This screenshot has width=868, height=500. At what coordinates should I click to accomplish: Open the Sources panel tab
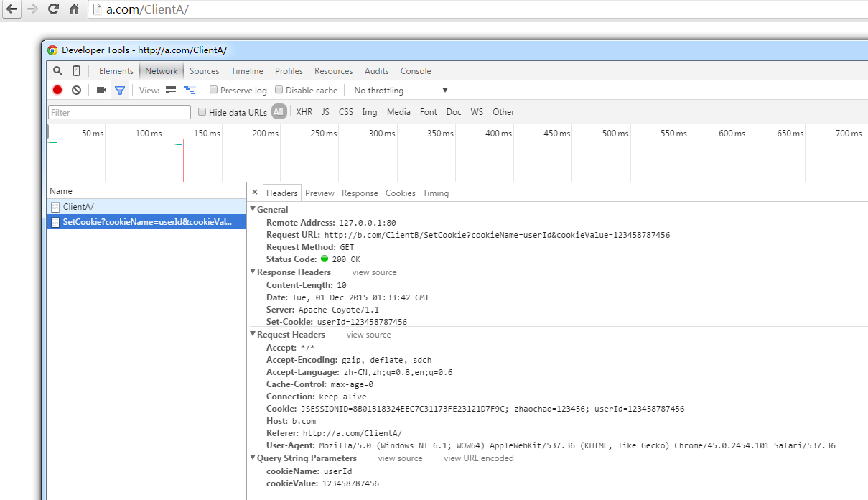205,70
